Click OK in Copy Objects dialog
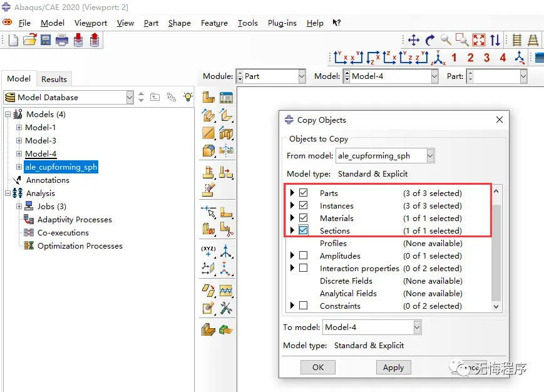This screenshot has height=392, width=544. [318, 367]
